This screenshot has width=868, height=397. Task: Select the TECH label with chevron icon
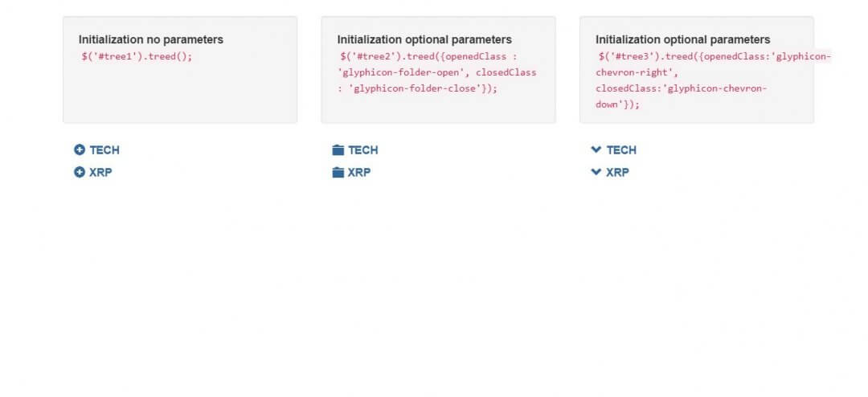point(621,150)
